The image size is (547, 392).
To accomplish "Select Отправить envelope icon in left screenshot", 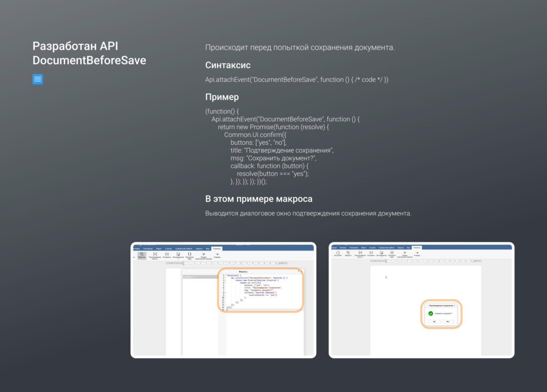I will [167, 255].
